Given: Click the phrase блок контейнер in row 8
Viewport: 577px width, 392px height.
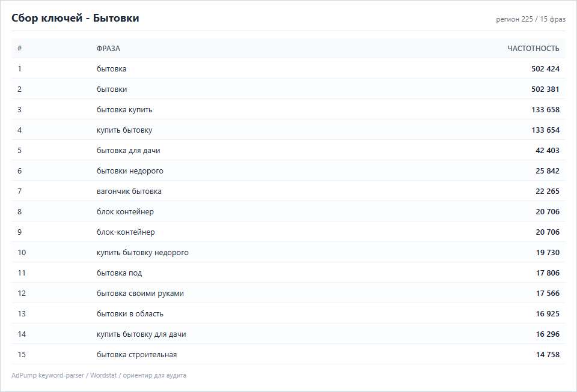Looking at the screenshot, I should point(125,212).
